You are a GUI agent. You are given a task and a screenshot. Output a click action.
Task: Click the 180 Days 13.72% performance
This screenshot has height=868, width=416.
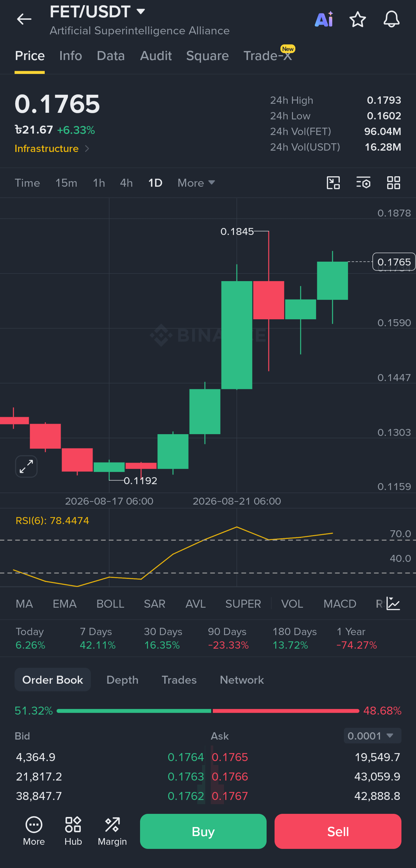point(295,638)
